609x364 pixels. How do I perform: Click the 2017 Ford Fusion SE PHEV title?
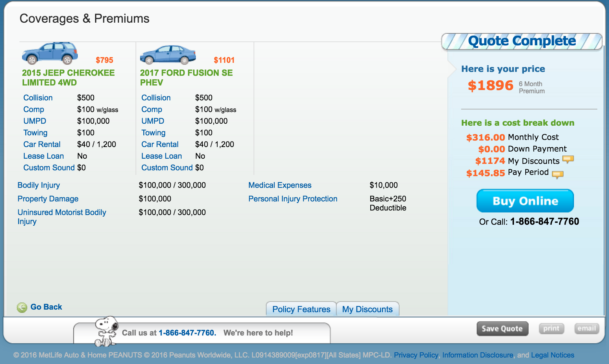pos(186,78)
